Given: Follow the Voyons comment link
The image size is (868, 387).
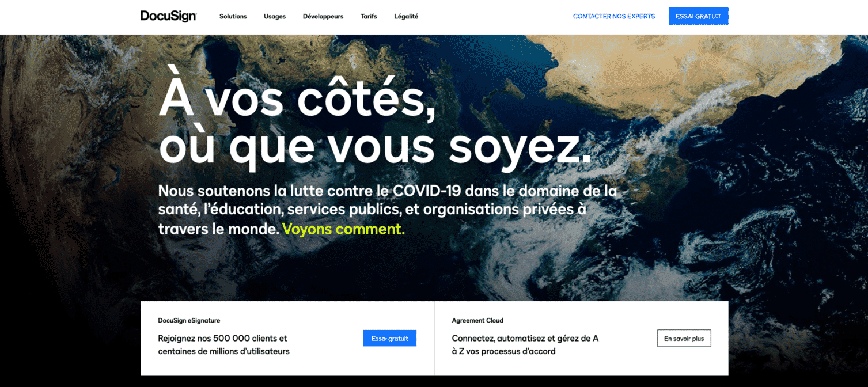Looking at the screenshot, I should pyautogui.click(x=343, y=229).
